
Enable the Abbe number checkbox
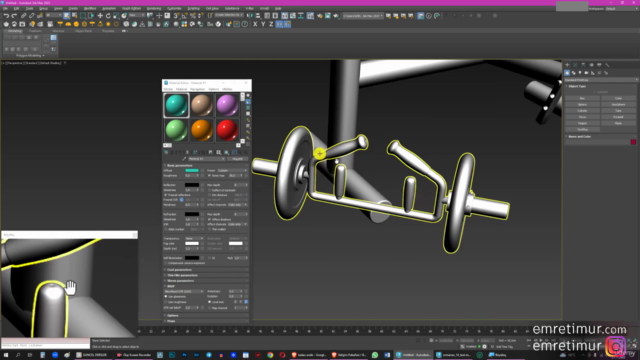[x=165, y=229]
